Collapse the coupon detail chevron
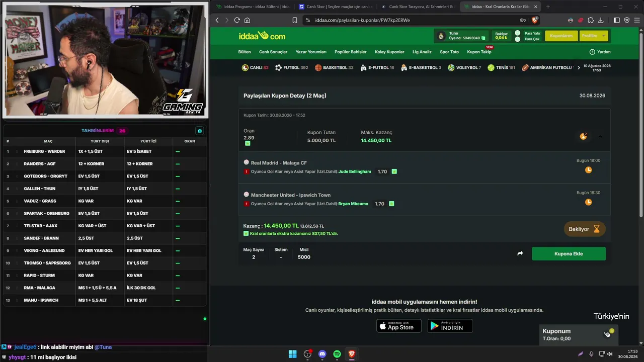 pyautogui.click(x=600, y=136)
